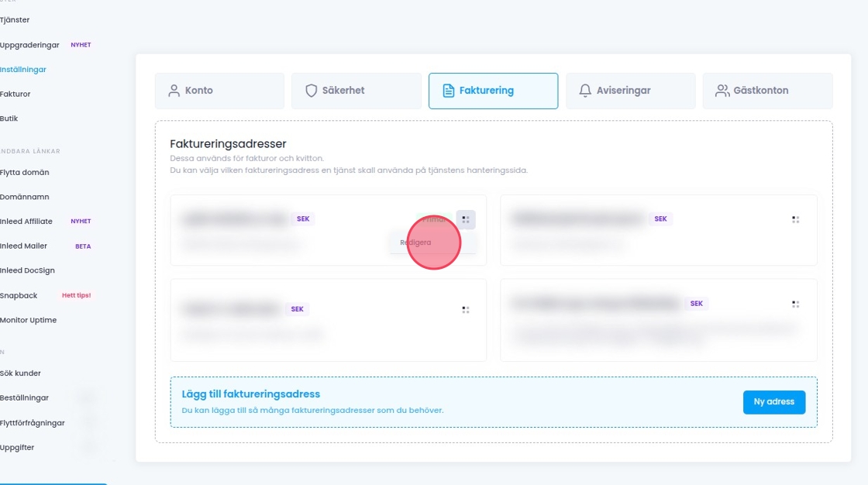
Task: Go to the Gästkonton tab
Action: (766, 91)
